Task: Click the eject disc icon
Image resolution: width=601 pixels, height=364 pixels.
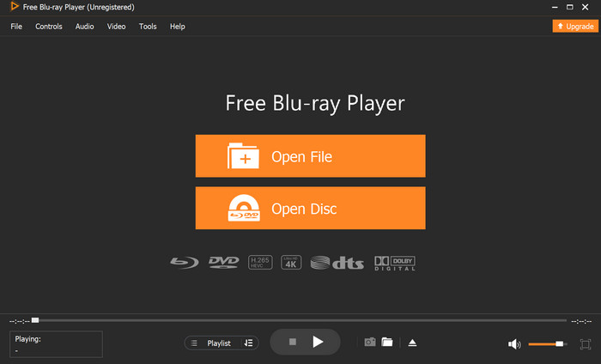Action: 412,343
